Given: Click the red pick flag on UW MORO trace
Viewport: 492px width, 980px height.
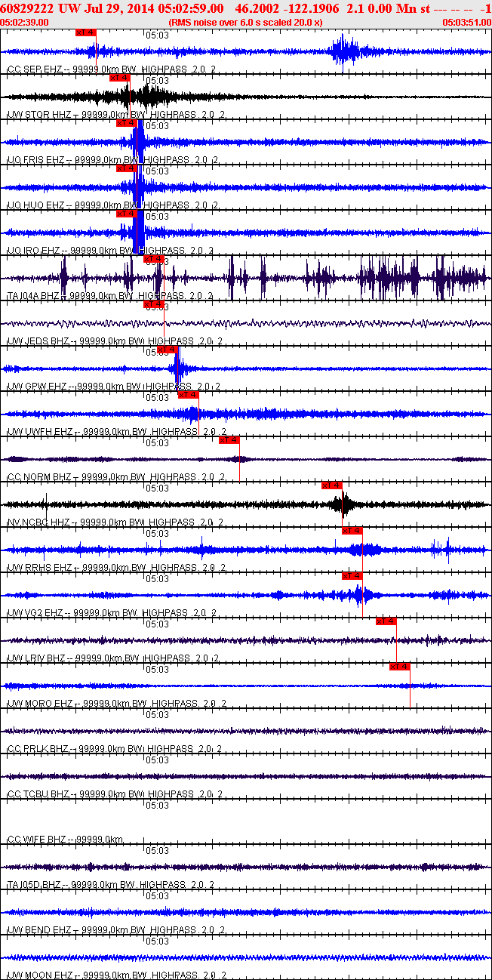Looking at the screenshot, I should pyautogui.click(x=400, y=667).
